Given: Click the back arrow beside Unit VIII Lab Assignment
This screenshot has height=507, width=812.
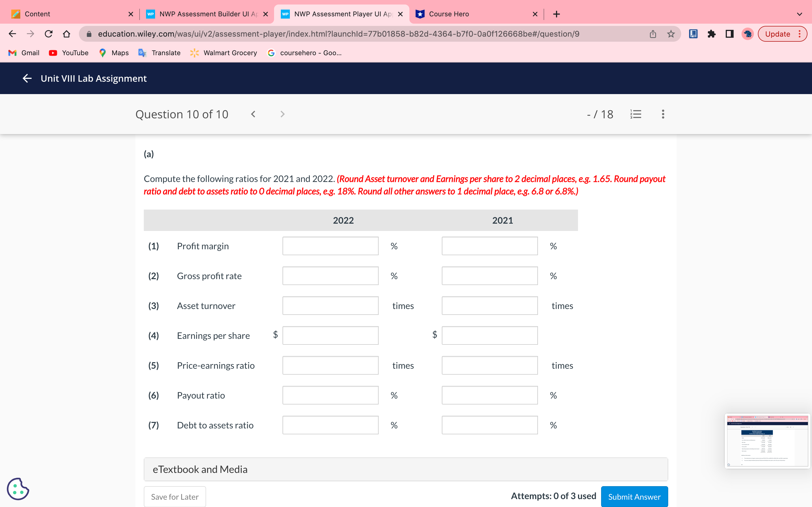Looking at the screenshot, I should click(x=27, y=78).
